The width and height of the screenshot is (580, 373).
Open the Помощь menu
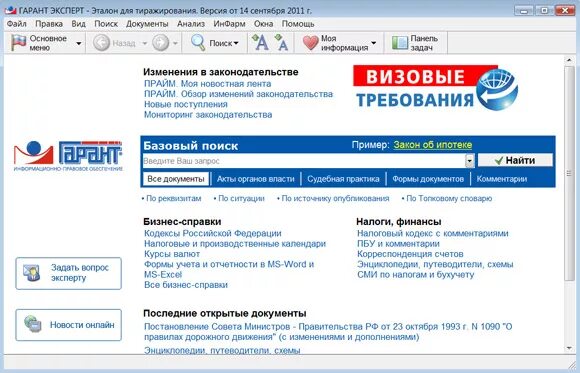(298, 24)
